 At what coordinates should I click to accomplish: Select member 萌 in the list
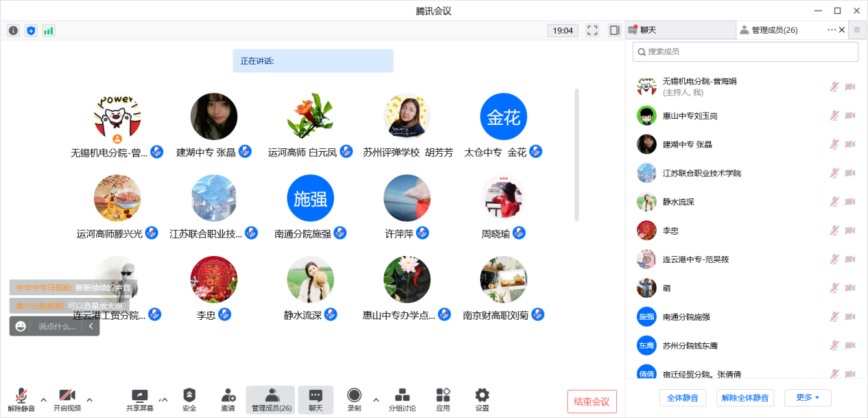click(x=745, y=288)
